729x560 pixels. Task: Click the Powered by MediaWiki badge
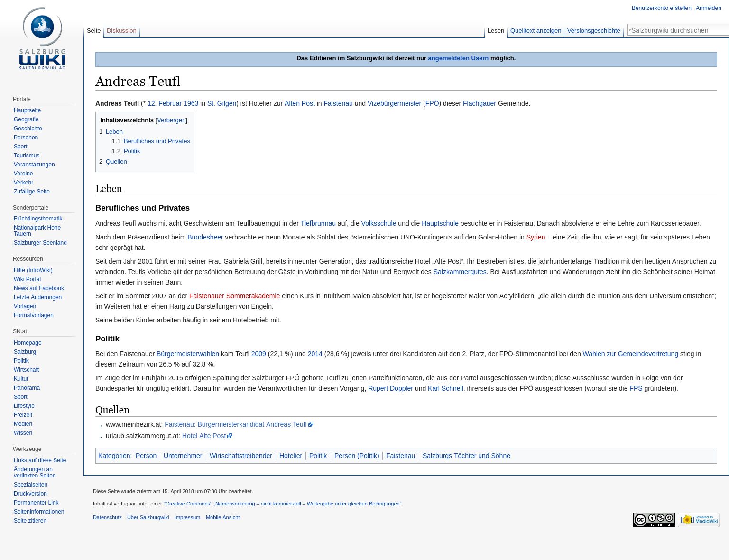[698, 520]
